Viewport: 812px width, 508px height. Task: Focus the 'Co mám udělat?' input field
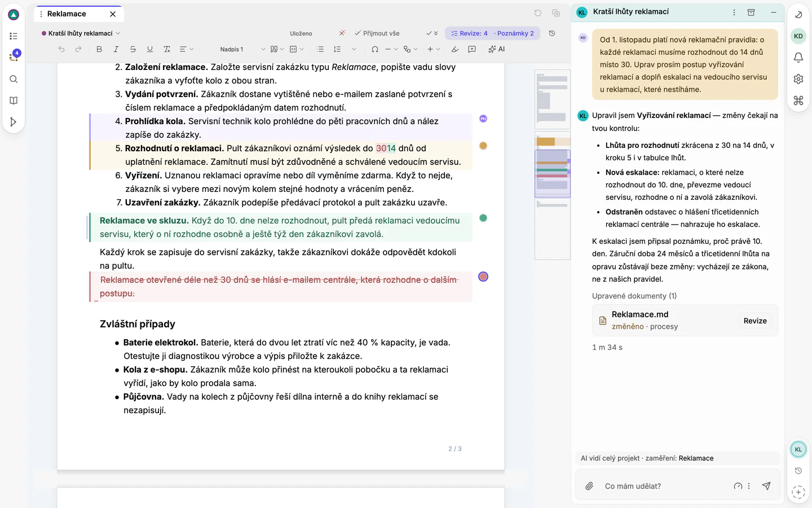(x=665, y=486)
